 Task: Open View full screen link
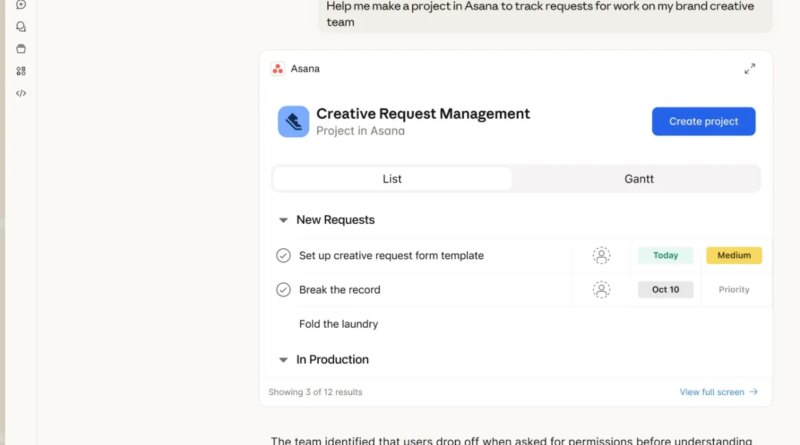pos(718,392)
